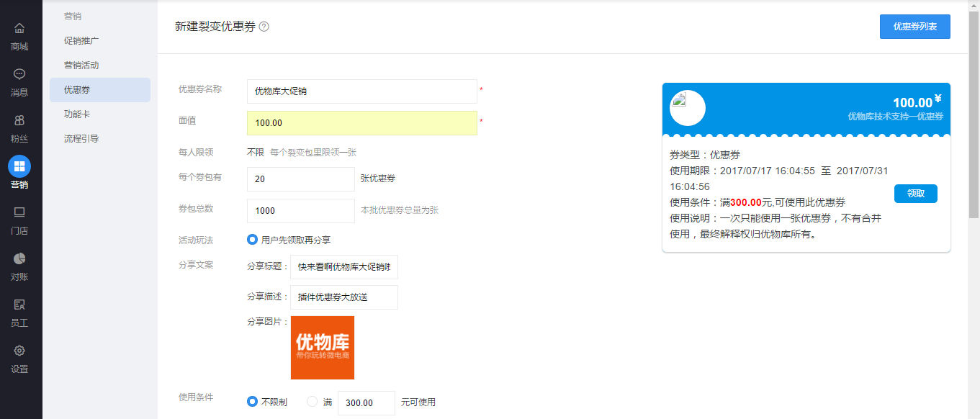Go to the 粉丝 fans icon

(19, 120)
